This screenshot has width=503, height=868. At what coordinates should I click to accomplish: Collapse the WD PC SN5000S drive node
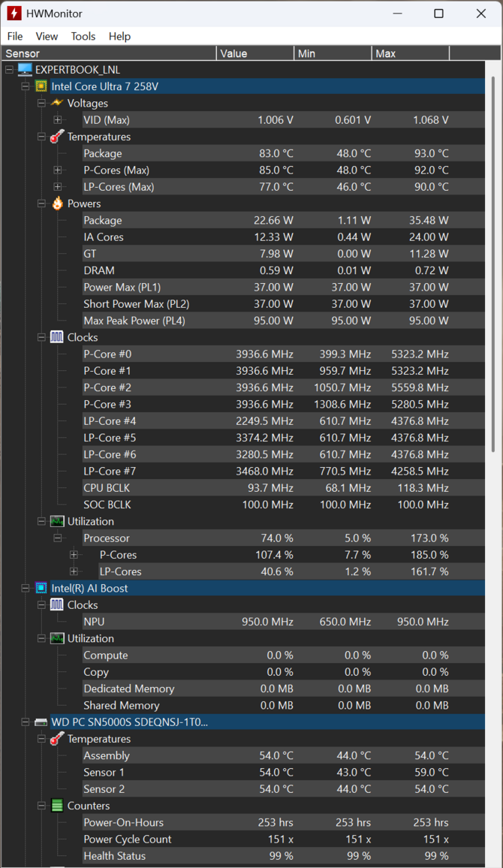point(25,722)
